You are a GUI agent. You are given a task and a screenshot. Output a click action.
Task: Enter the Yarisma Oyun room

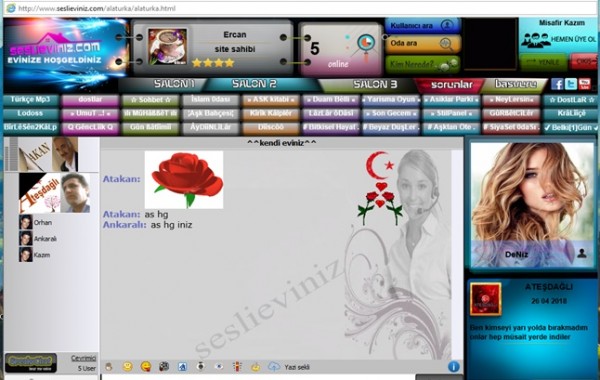(391, 100)
